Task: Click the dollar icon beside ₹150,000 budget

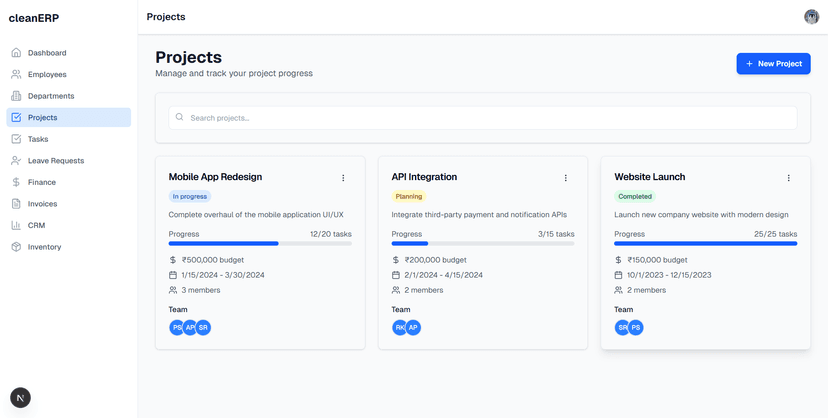Action: (618, 260)
